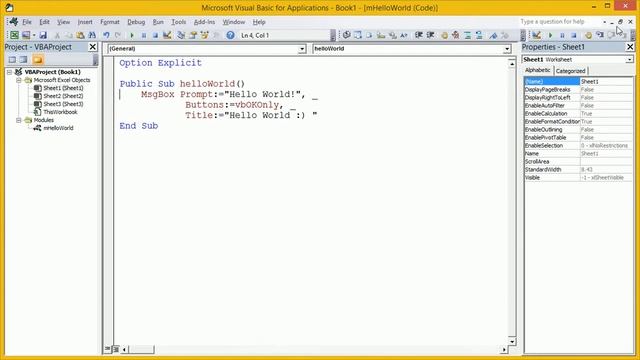The image size is (640, 360).
Task: Click View Code icon in Project panel
Action: [12, 60]
